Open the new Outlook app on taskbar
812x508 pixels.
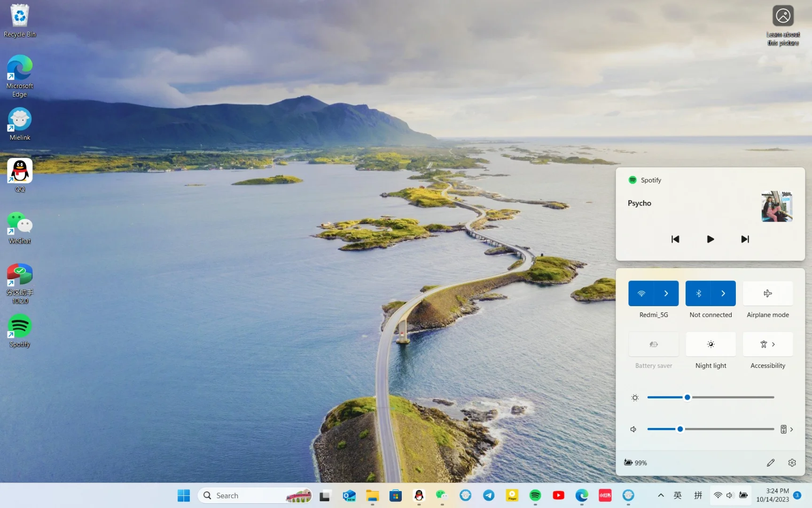(349, 495)
